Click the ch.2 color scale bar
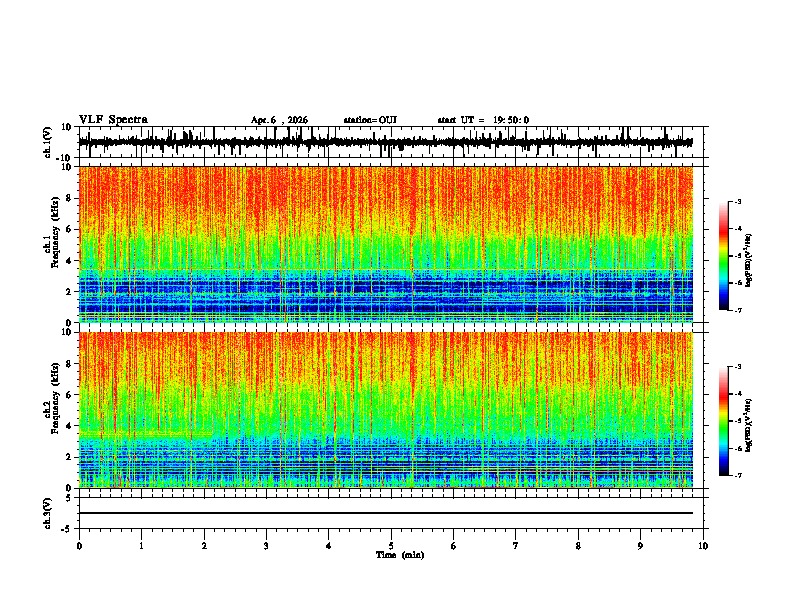This screenshot has height=612, width=792. click(x=724, y=421)
